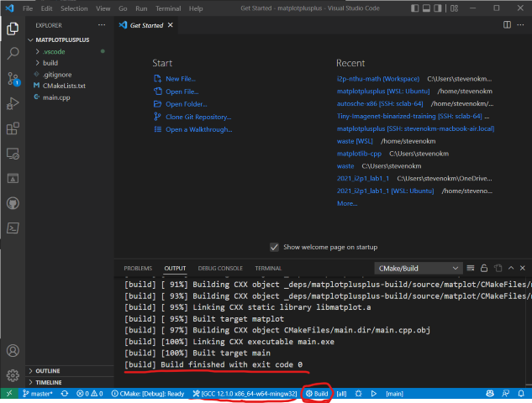
Task: Switch to the PROBLEMS tab
Action: [x=138, y=268]
